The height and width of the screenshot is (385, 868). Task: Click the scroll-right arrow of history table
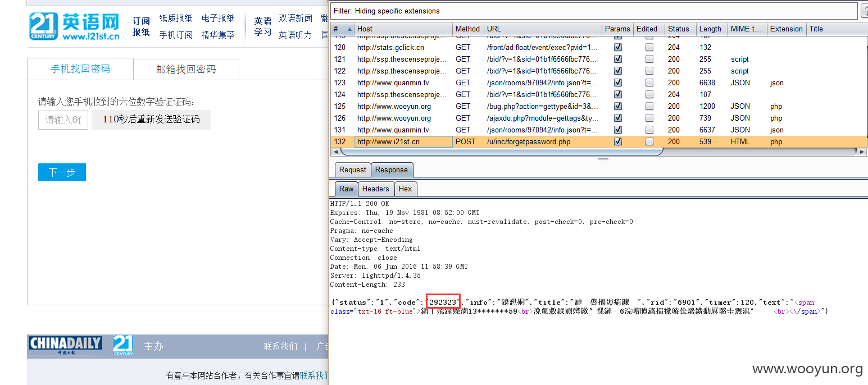863,152
